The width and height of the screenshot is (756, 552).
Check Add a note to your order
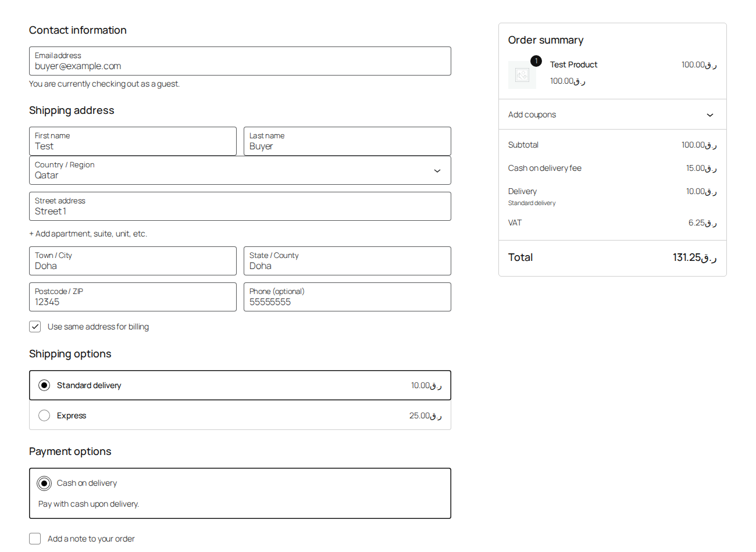35,539
